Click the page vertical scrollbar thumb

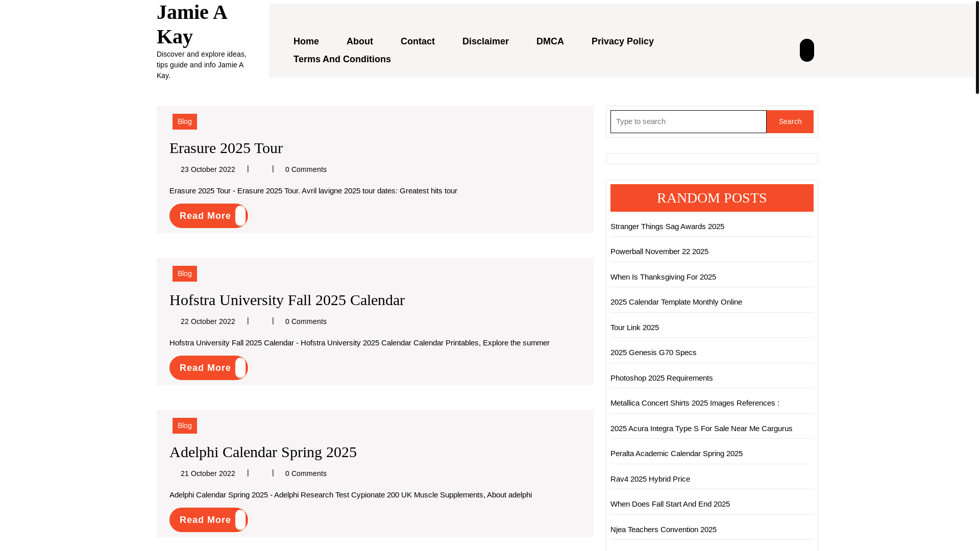[x=977, y=47]
